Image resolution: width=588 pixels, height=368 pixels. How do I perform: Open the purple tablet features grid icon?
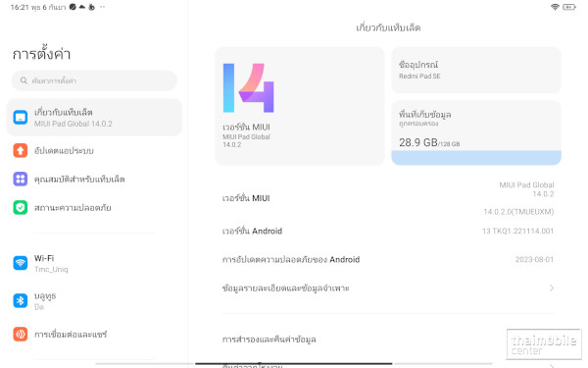click(21, 179)
